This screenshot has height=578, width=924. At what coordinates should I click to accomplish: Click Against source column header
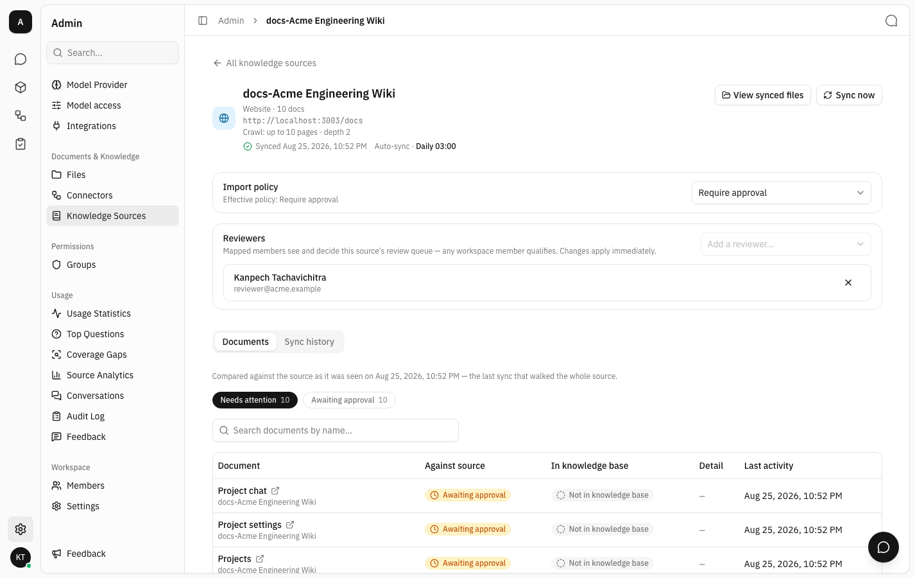tap(455, 466)
